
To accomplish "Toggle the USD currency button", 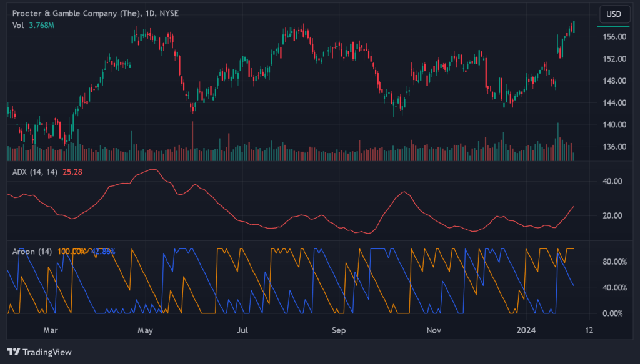I will [x=614, y=15].
